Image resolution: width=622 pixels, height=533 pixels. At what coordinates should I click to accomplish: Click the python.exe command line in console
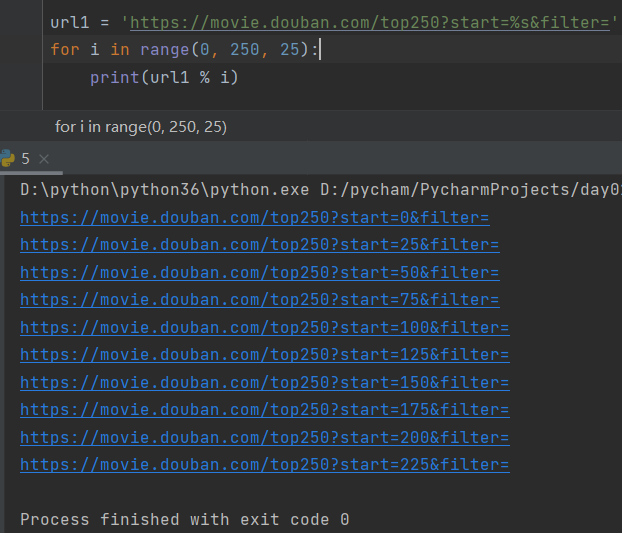click(321, 190)
